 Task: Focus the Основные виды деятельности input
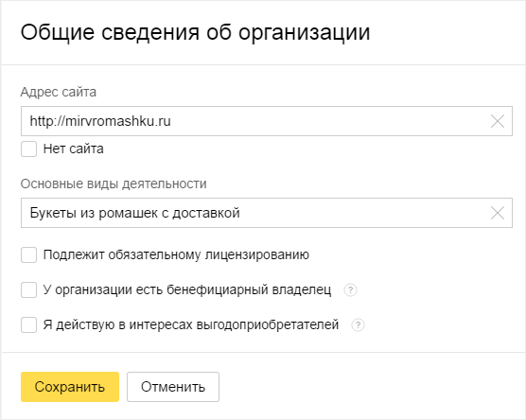point(267,213)
